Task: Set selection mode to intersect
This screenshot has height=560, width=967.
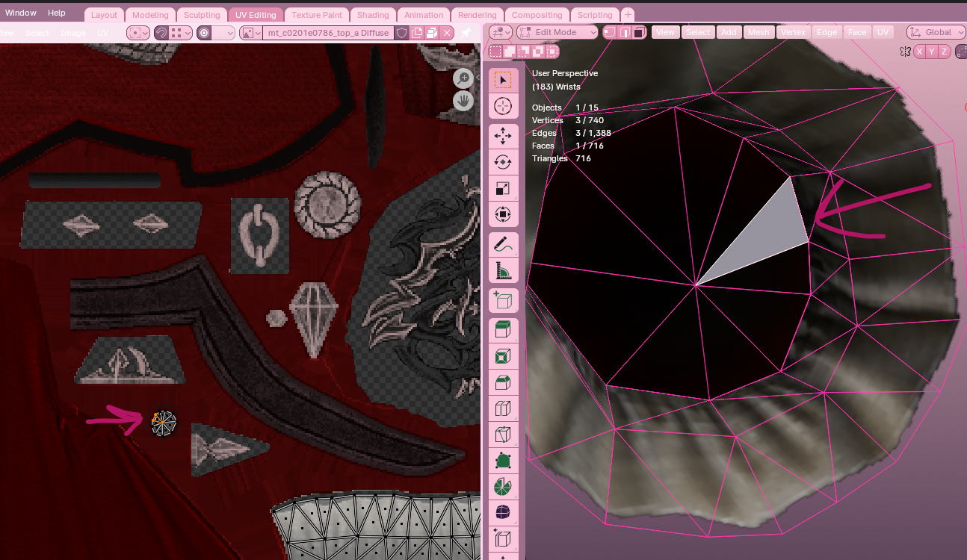Action: tap(552, 52)
